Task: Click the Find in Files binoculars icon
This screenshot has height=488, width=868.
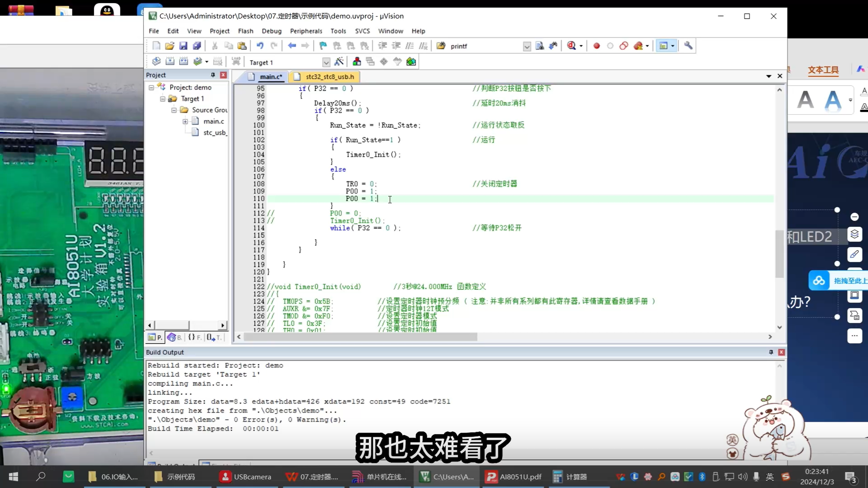Action: coord(441,46)
